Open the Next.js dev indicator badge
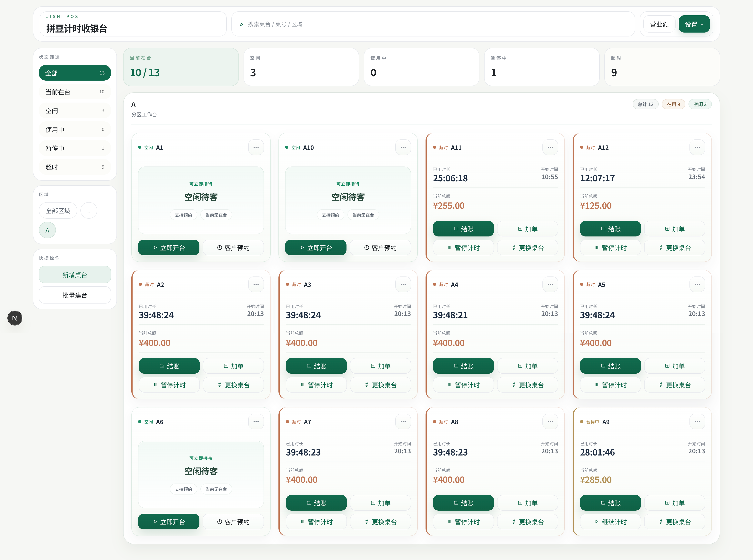 point(15,318)
